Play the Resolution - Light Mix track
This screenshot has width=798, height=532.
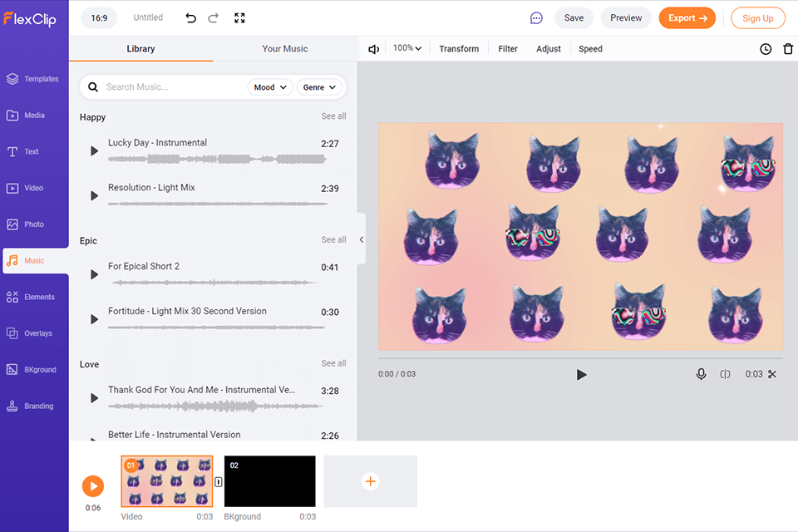(x=94, y=195)
